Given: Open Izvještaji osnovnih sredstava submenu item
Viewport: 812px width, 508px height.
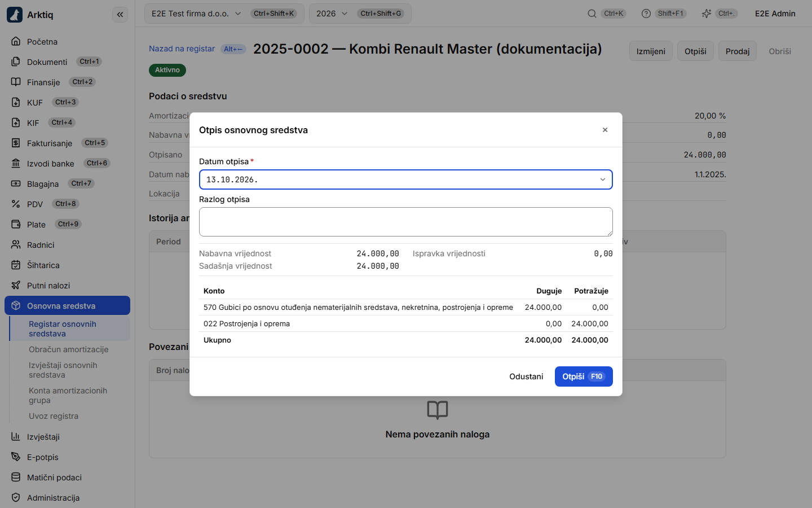Looking at the screenshot, I should tap(70, 370).
